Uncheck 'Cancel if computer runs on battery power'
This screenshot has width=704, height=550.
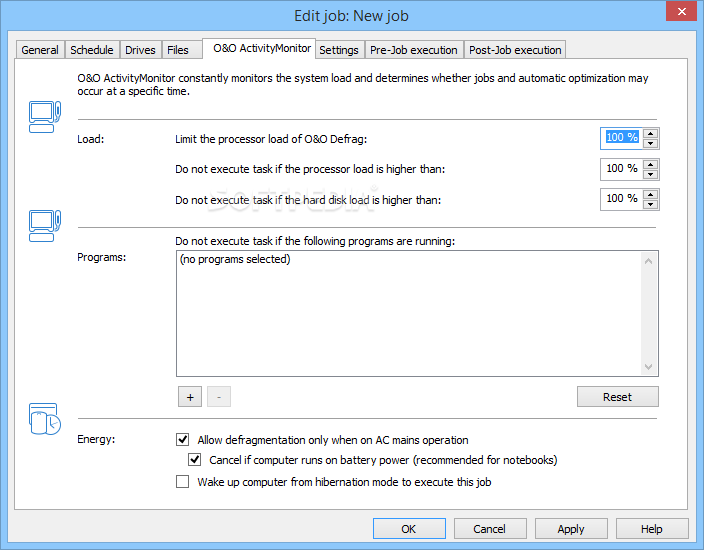(x=194, y=460)
